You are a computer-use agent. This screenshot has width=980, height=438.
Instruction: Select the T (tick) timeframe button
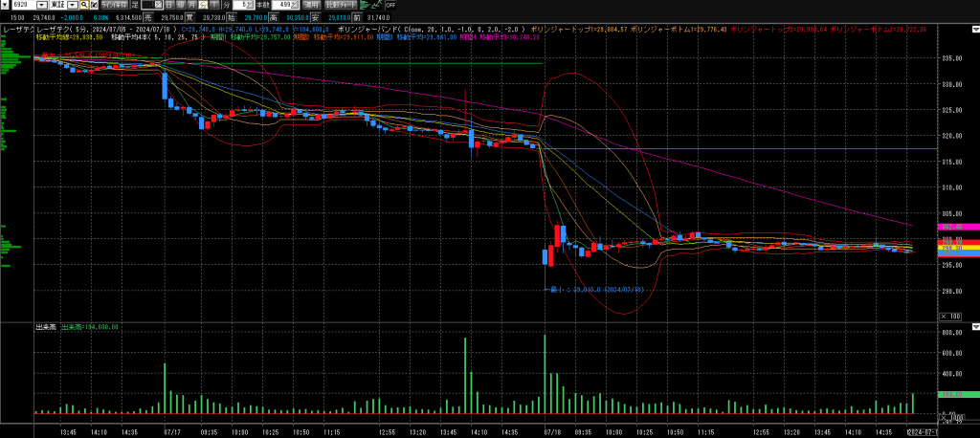214,5
